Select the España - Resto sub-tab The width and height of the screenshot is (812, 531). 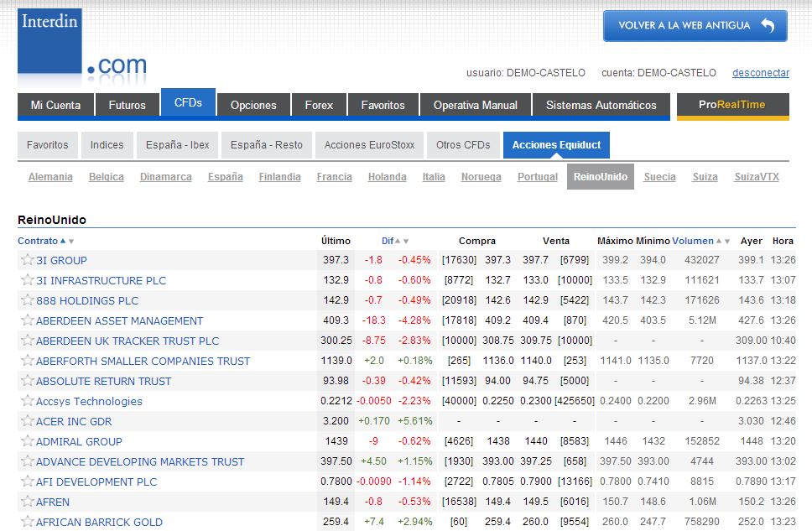[x=266, y=145]
